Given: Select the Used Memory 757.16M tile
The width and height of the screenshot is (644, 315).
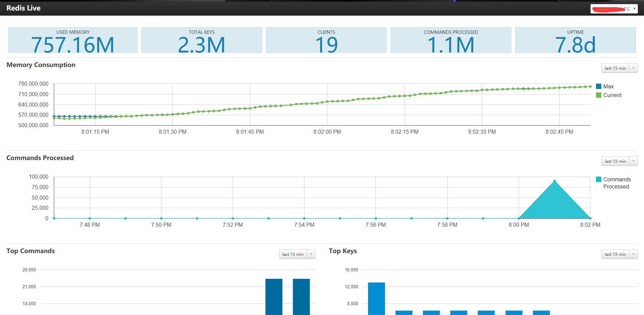Looking at the screenshot, I should coord(73,40).
